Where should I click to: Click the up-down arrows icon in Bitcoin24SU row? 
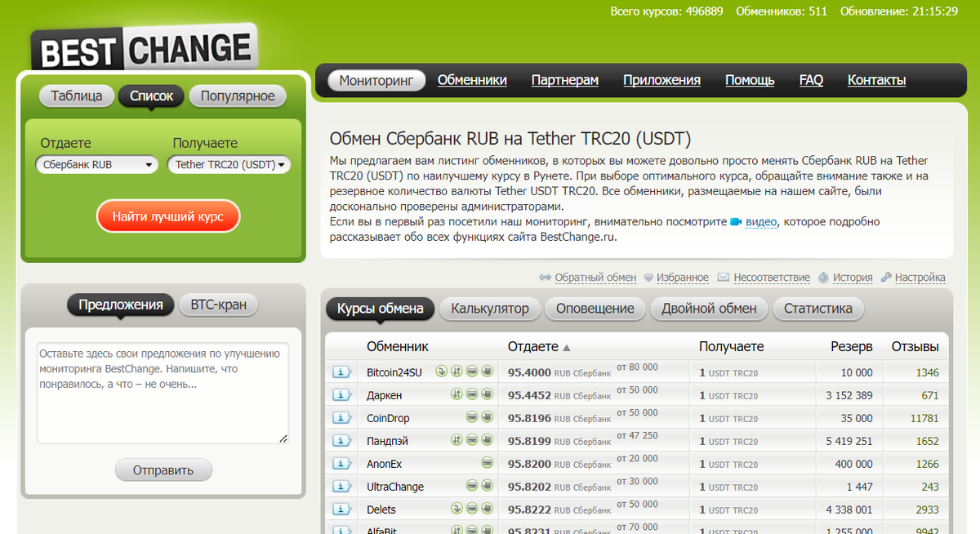457,372
